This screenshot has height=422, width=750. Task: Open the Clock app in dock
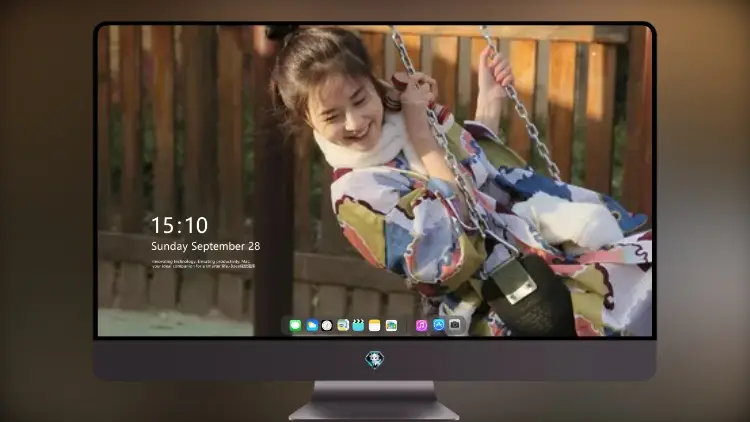point(327,325)
